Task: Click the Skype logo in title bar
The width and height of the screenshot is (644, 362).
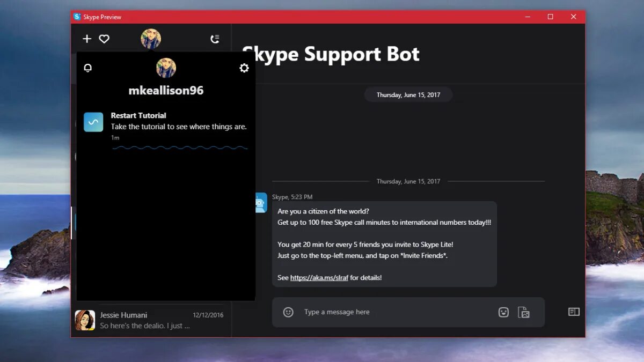Action: click(x=77, y=17)
